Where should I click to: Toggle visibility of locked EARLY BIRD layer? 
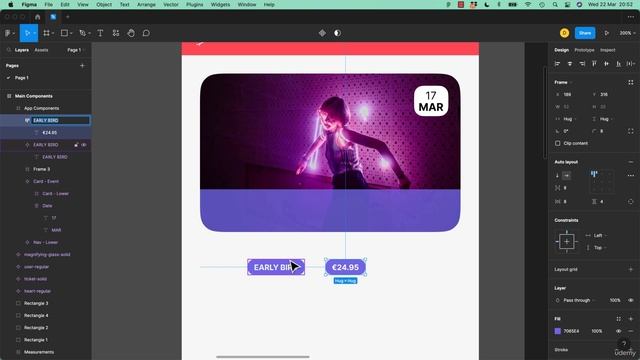click(84, 145)
